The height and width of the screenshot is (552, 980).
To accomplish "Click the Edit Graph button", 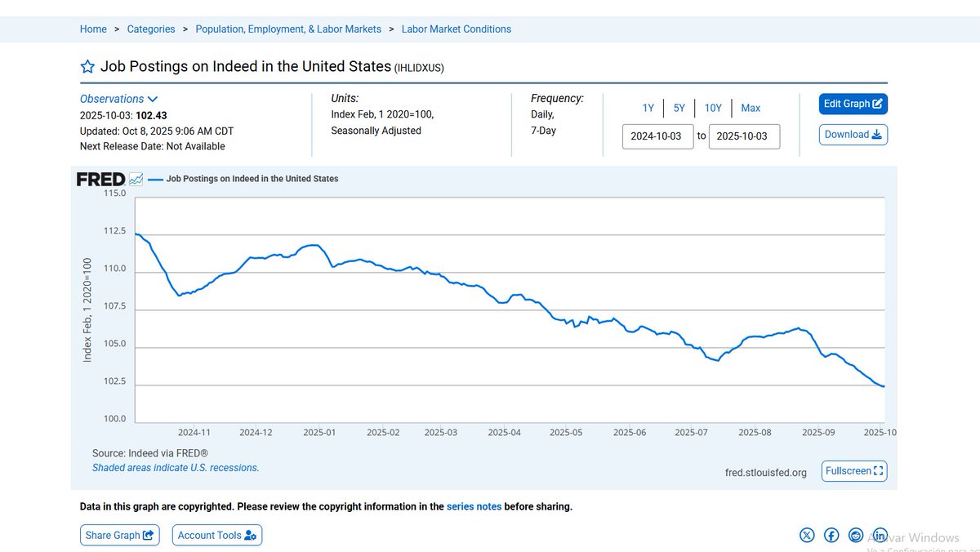I will tap(853, 104).
